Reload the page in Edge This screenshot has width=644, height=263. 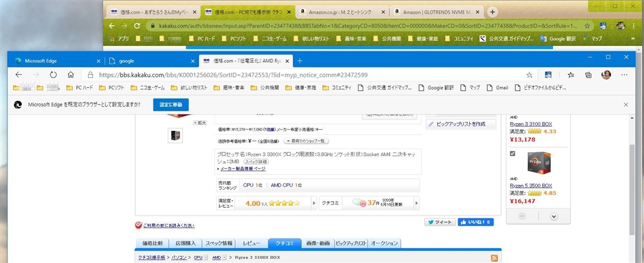[53, 75]
